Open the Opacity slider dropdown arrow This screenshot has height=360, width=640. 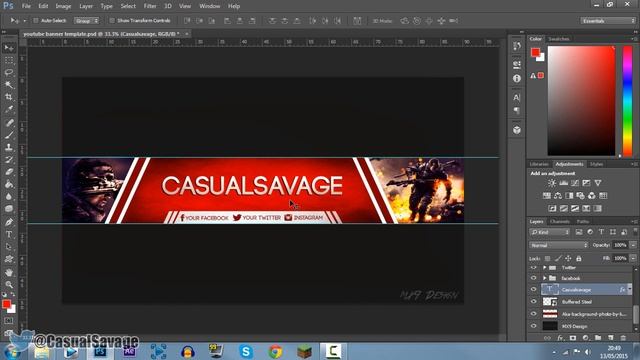[x=633, y=245]
